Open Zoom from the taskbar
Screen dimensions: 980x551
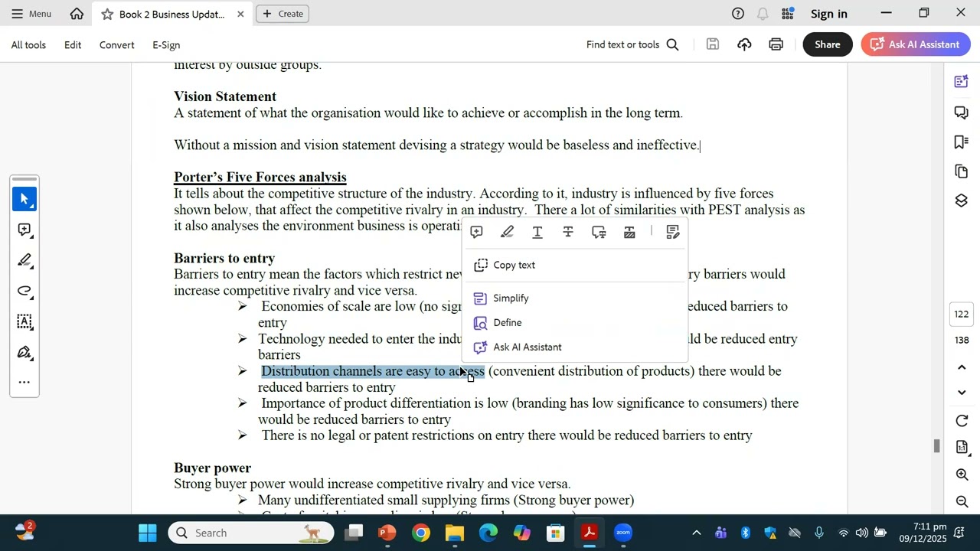[x=623, y=533]
